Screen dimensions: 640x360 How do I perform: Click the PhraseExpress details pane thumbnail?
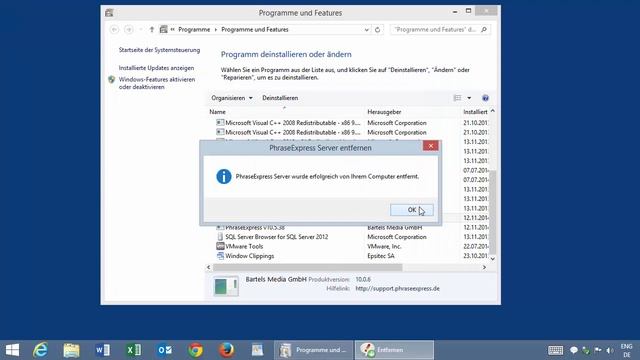(x=226, y=286)
